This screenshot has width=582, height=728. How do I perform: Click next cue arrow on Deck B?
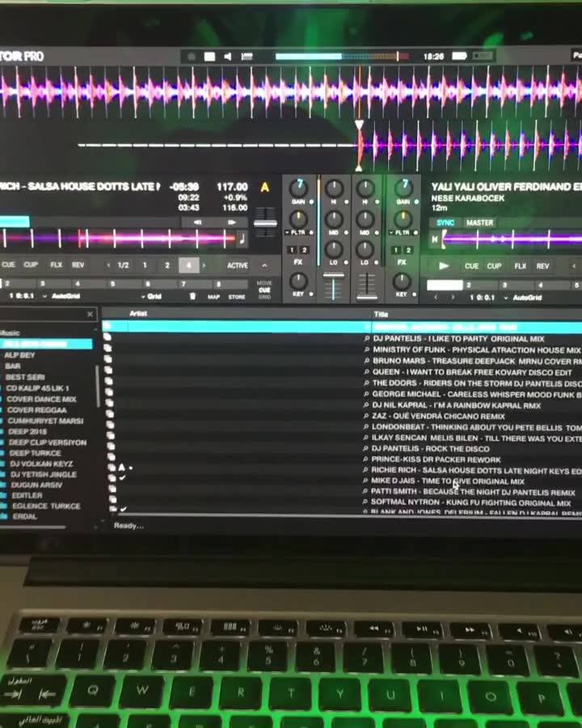tap(453, 297)
